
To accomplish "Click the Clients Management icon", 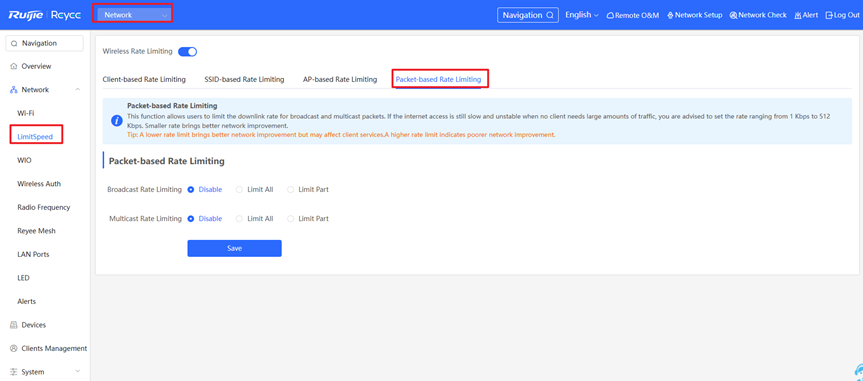I will 14,349.
